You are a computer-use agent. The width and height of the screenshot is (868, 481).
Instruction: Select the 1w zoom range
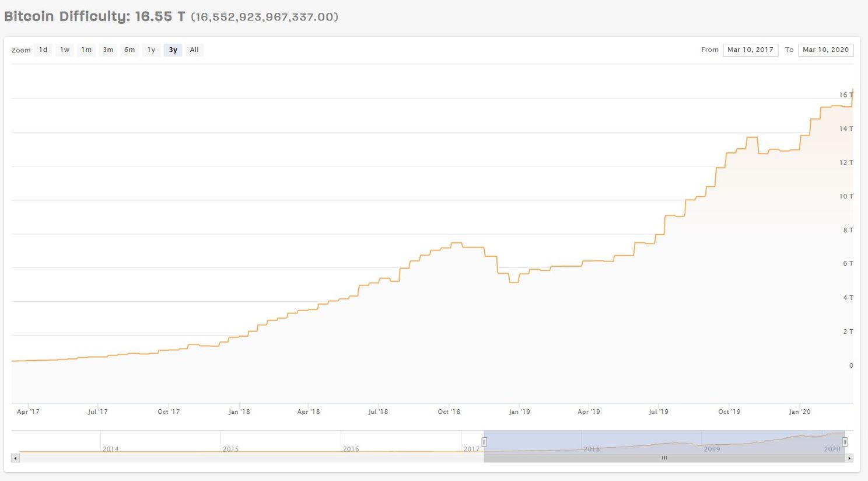point(65,50)
